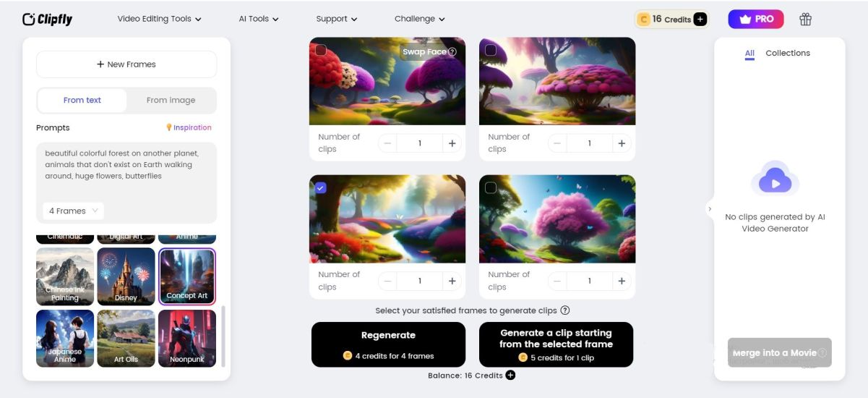Screen dimensions: 868x398
Task: Click the Regenerate button
Action: point(388,344)
